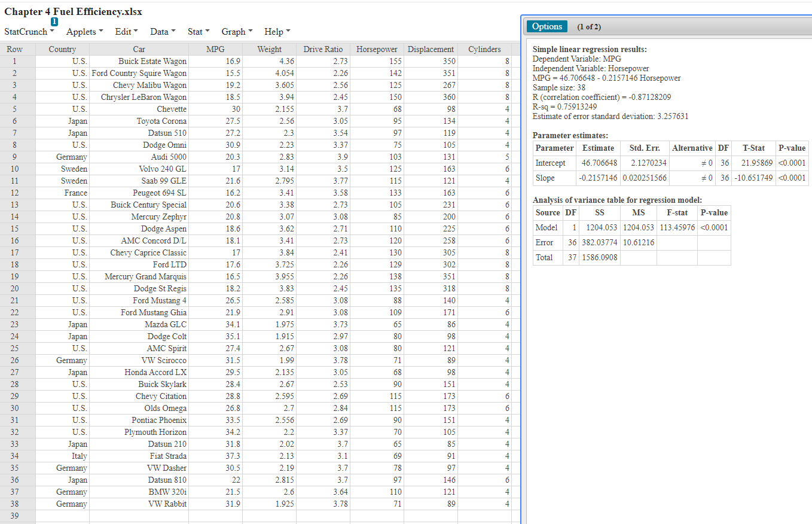The width and height of the screenshot is (812, 524).
Task: Select the MPG column header
Action: (215, 49)
